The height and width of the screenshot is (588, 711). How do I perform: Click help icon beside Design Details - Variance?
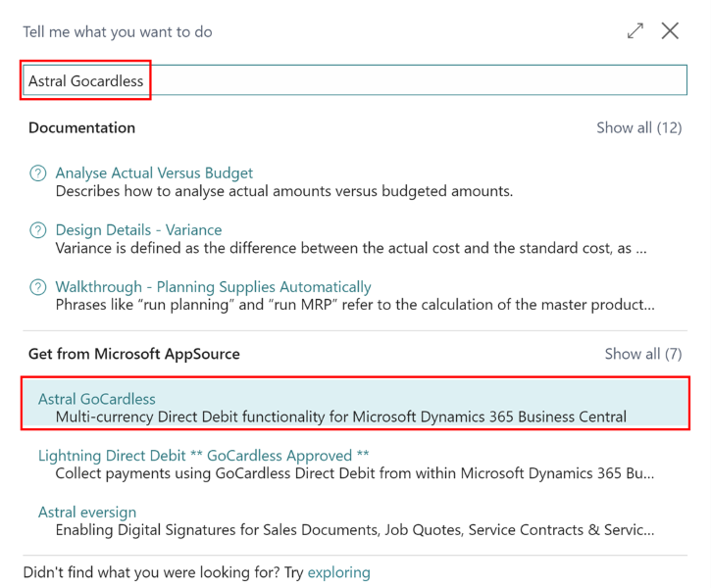coord(38,230)
